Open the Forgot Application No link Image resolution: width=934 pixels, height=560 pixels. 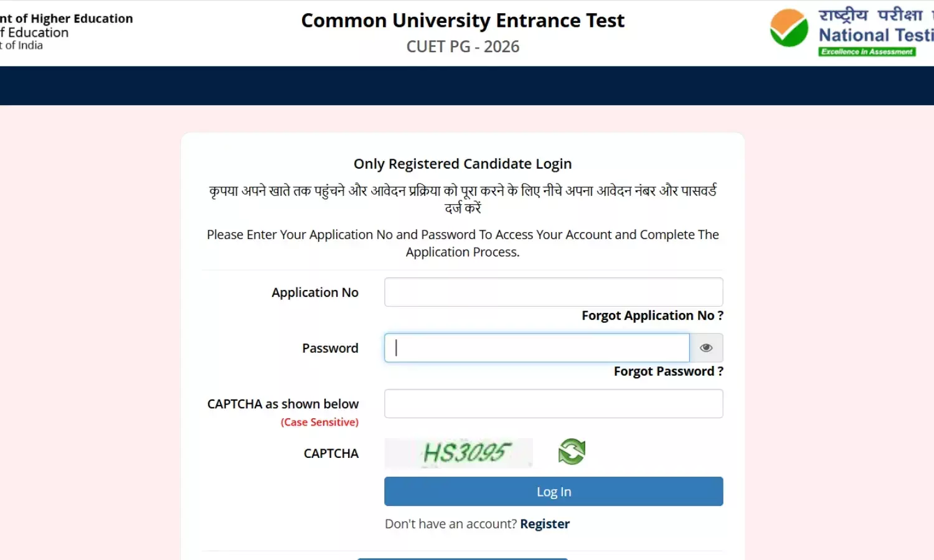(652, 315)
